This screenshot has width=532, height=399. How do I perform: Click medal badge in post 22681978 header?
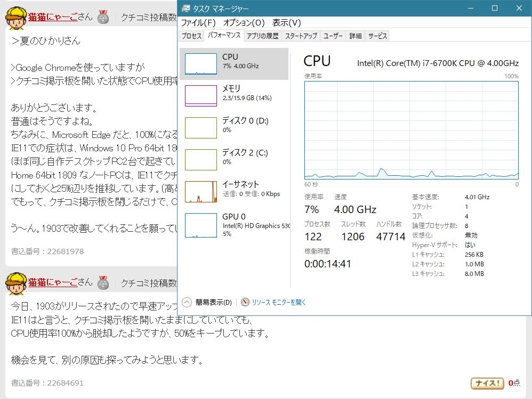click(103, 17)
